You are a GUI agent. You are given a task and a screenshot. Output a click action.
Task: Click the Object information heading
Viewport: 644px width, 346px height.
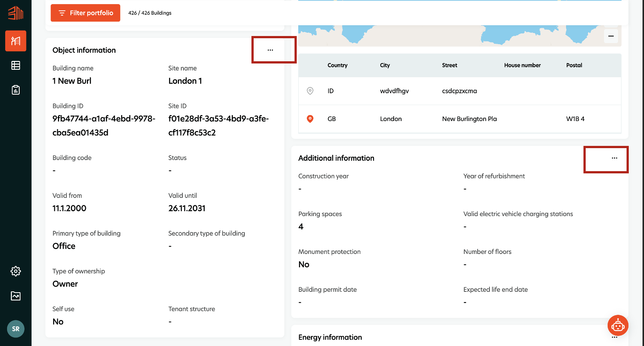click(x=84, y=50)
